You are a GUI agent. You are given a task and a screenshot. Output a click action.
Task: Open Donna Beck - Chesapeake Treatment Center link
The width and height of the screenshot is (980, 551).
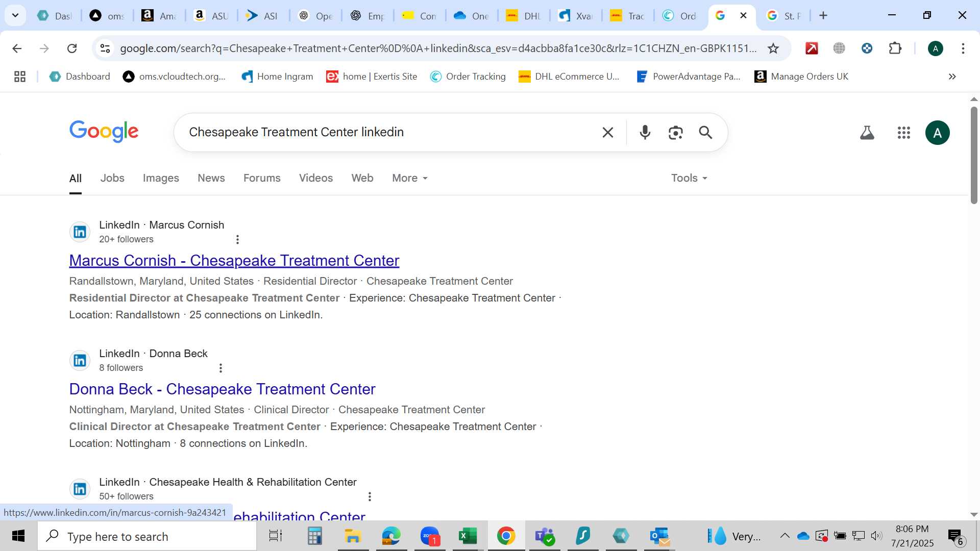tap(223, 389)
